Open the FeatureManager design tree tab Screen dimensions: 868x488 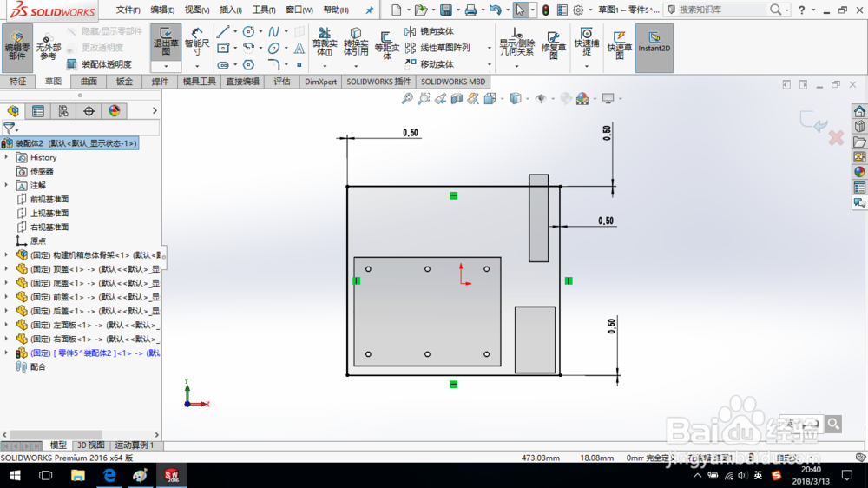pyautogui.click(x=13, y=111)
